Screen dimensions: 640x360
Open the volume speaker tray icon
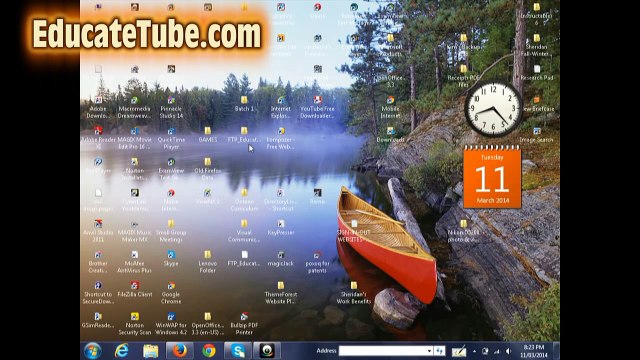(x=508, y=351)
